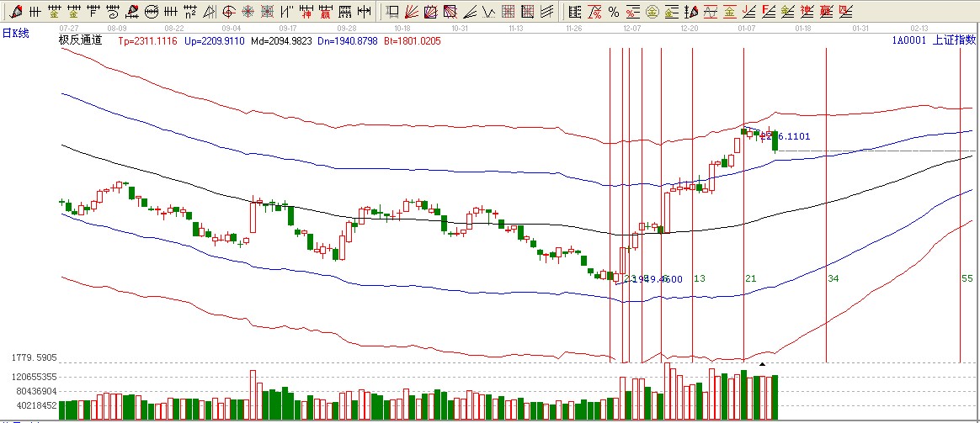Click the 日K线 period label
The height and width of the screenshot is (423, 980).
coord(15,33)
